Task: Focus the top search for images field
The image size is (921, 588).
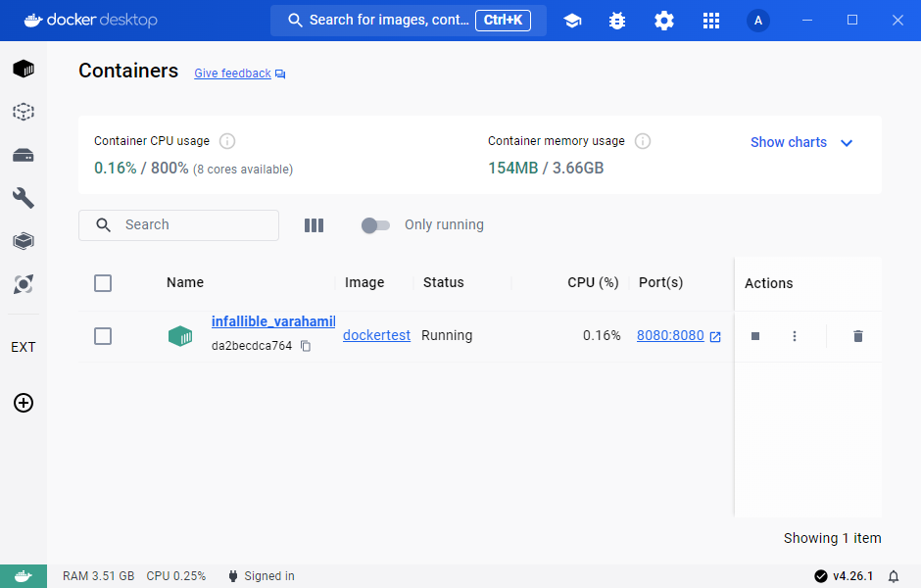Action: [409, 21]
